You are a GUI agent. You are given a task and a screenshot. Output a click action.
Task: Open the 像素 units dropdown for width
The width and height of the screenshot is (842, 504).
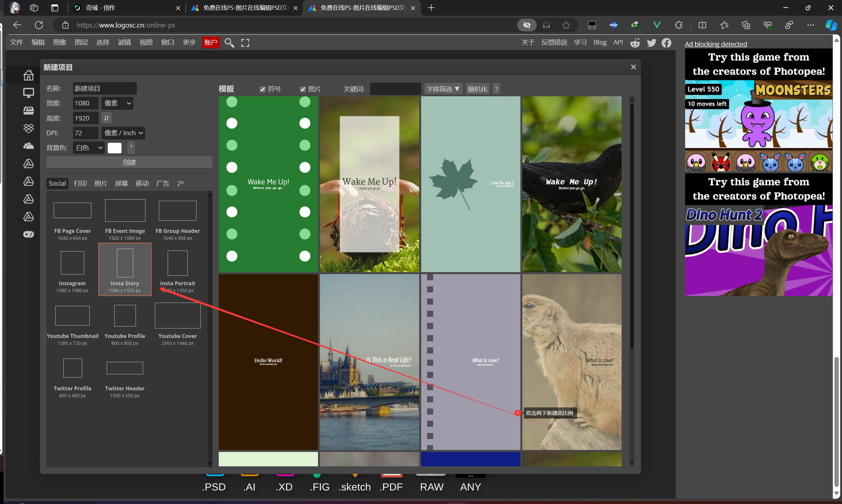click(x=118, y=103)
